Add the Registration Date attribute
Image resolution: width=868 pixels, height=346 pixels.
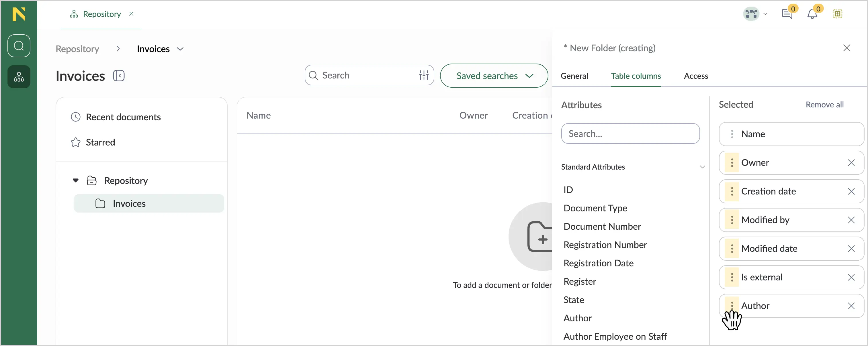(599, 263)
